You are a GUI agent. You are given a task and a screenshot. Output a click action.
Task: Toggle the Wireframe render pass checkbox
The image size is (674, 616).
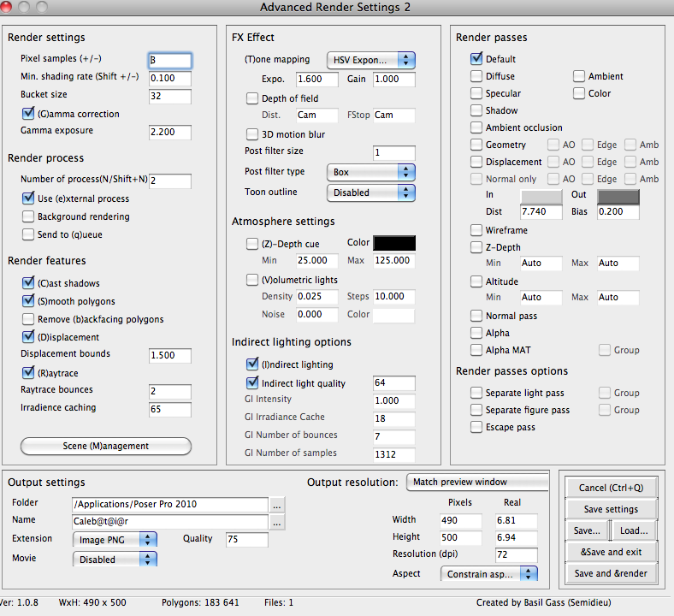[x=476, y=230]
